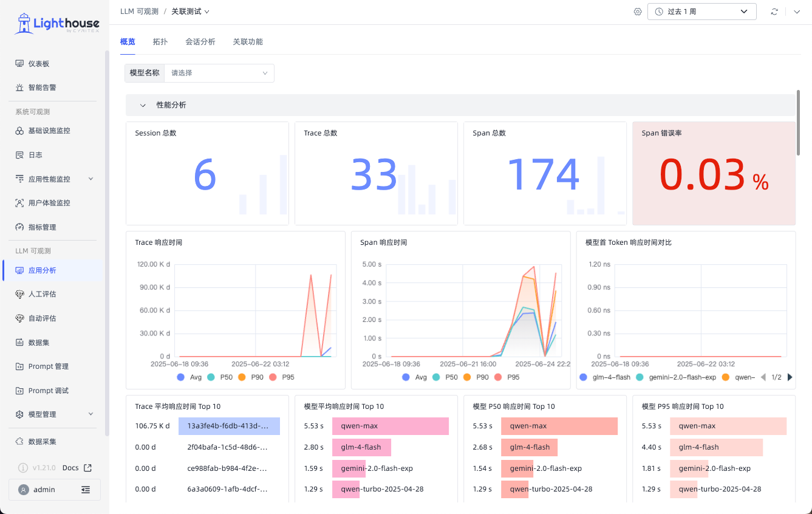Click the LLM 可观测 breadcrumb link

[139, 12]
